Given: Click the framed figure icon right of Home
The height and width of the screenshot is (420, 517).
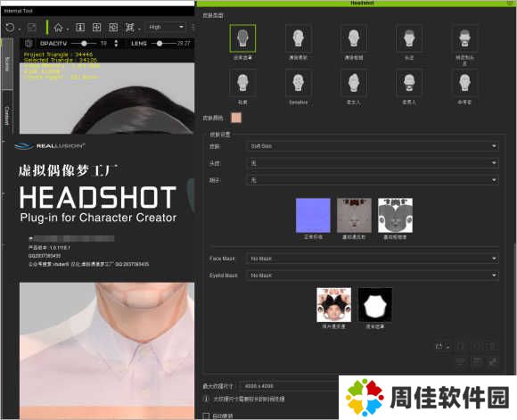Looking at the screenshot, I should click(x=80, y=28).
